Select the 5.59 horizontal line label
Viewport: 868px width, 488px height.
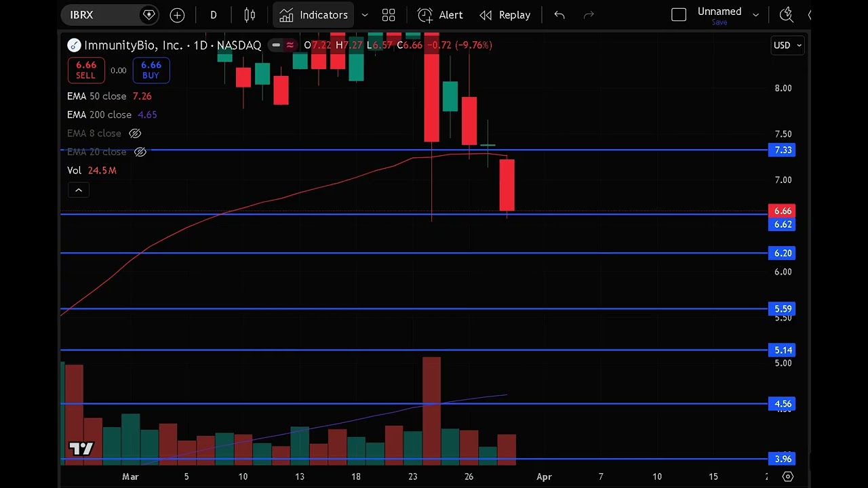[783, 309]
